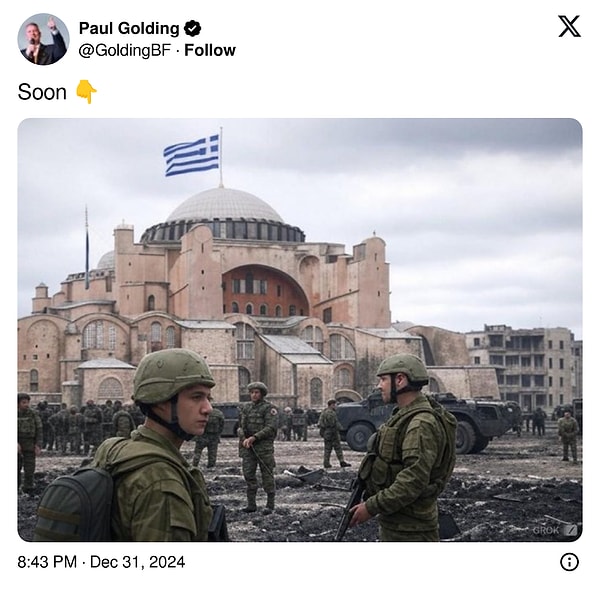Click the blue verified badge
The image size is (600, 592).
click(x=192, y=28)
